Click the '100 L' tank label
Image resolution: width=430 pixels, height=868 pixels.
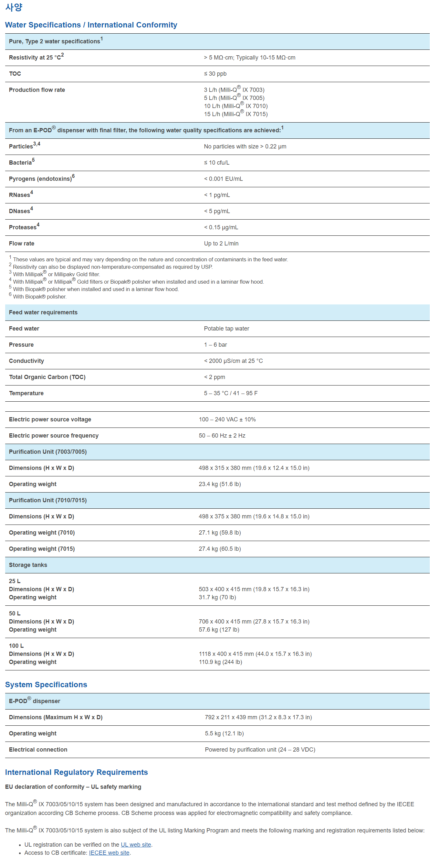pyautogui.click(x=16, y=646)
